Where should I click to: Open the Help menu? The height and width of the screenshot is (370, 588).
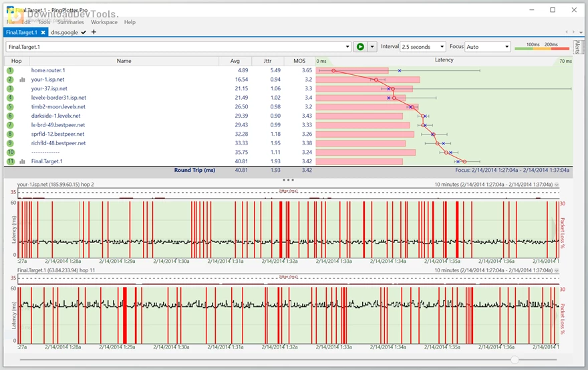pos(130,22)
